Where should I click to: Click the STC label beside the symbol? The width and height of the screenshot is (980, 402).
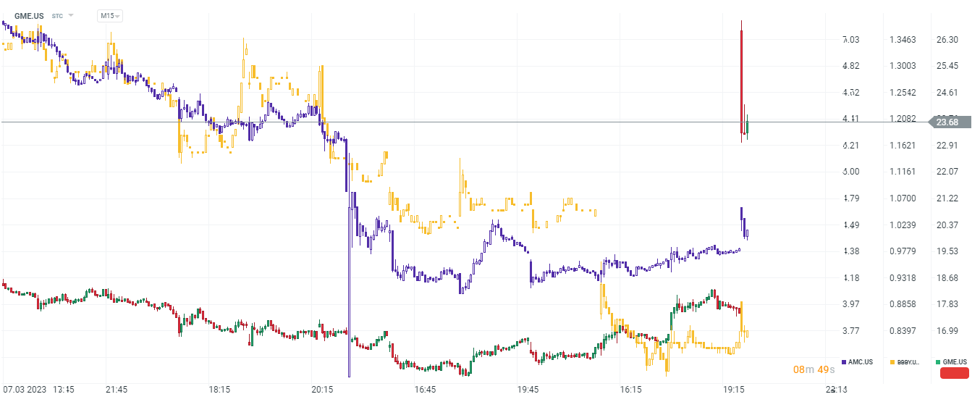57,15
